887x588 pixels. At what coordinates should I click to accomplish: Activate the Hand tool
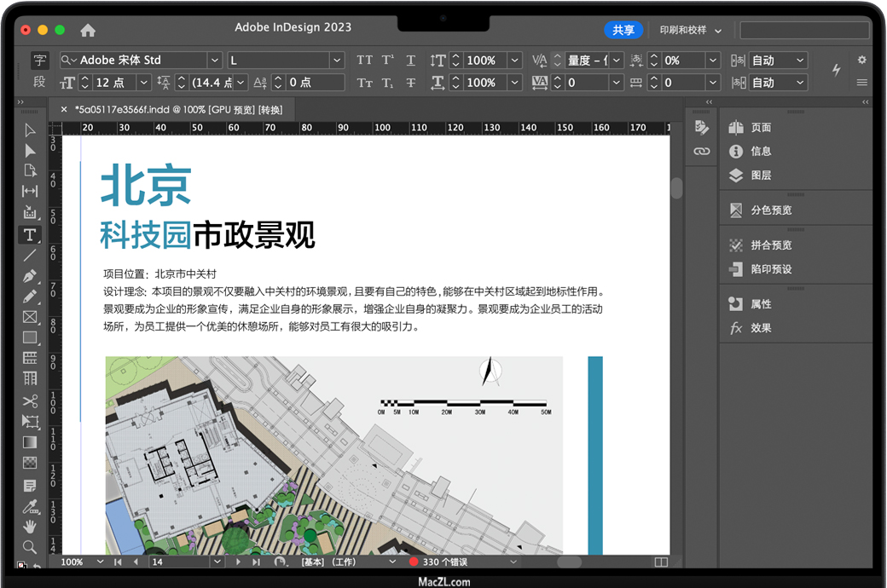[x=30, y=526]
